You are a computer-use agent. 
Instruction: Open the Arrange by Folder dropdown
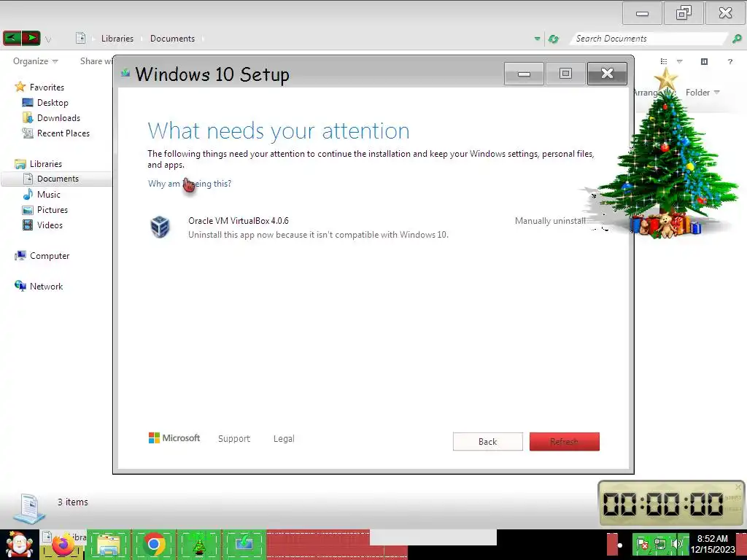tap(703, 93)
